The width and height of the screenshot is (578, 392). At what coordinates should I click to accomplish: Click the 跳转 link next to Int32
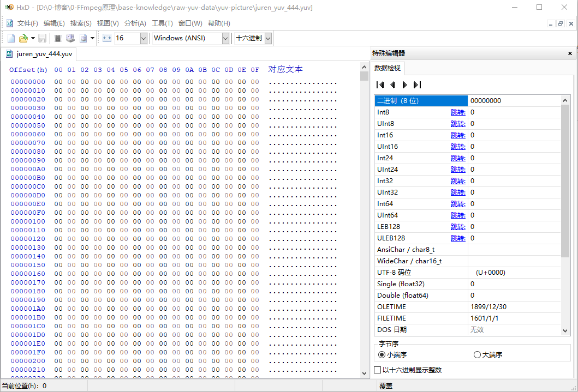pos(457,180)
